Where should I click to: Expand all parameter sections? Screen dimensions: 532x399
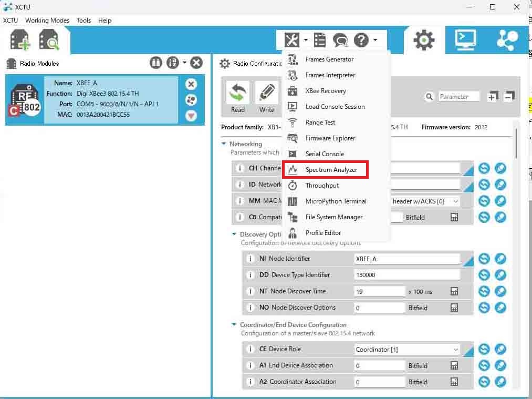click(x=492, y=97)
